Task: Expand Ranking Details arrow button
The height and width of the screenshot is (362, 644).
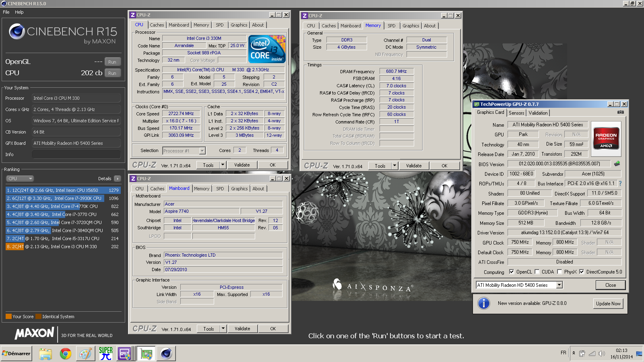Action: 117,179
